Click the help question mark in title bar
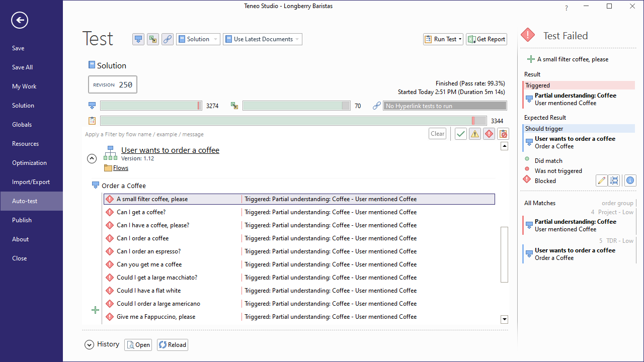The image size is (644, 362). [567, 8]
